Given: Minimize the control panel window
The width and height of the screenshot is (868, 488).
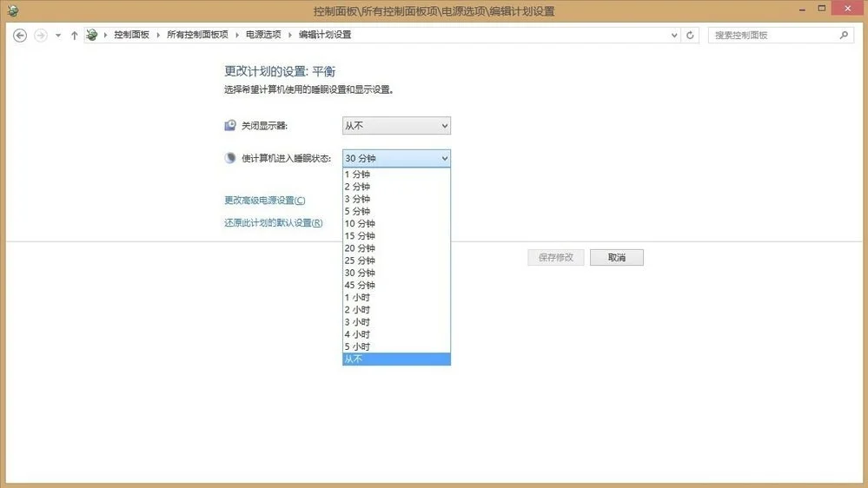Looking at the screenshot, I should click(802, 10).
